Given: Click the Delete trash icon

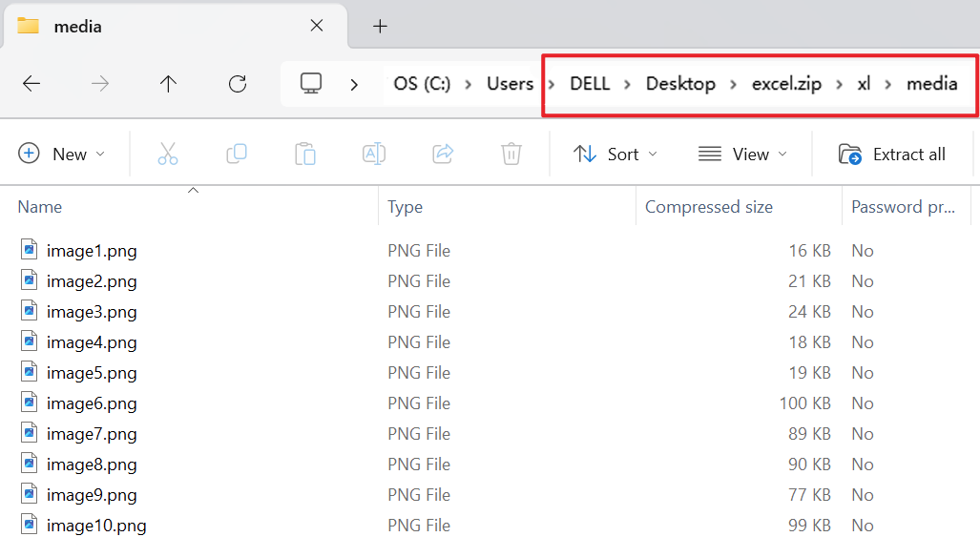Looking at the screenshot, I should [511, 154].
